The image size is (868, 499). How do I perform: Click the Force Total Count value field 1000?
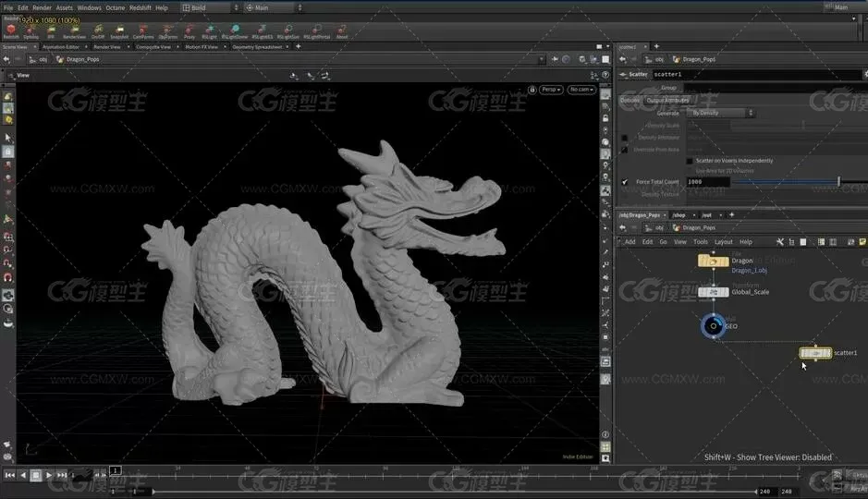pyautogui.click(x=708, y=181)
